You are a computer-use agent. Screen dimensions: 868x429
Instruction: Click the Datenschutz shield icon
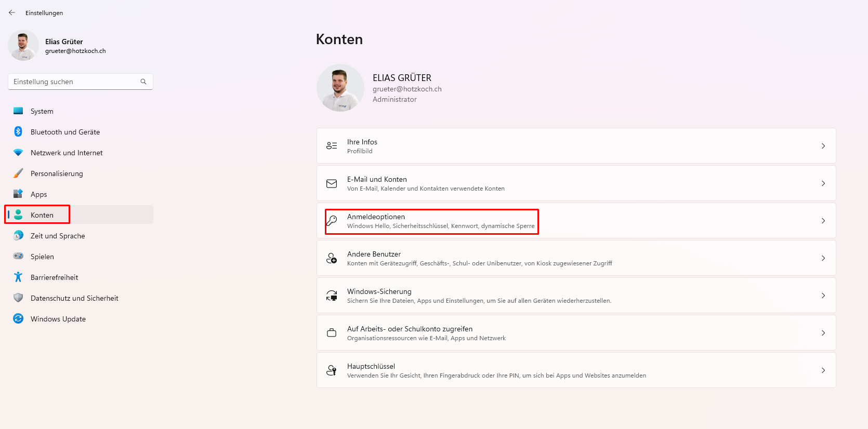click(x=18, y=298)
